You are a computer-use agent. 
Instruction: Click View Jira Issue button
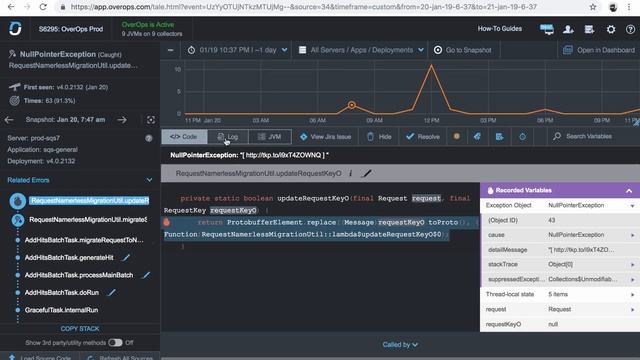(x=325, y=137)
